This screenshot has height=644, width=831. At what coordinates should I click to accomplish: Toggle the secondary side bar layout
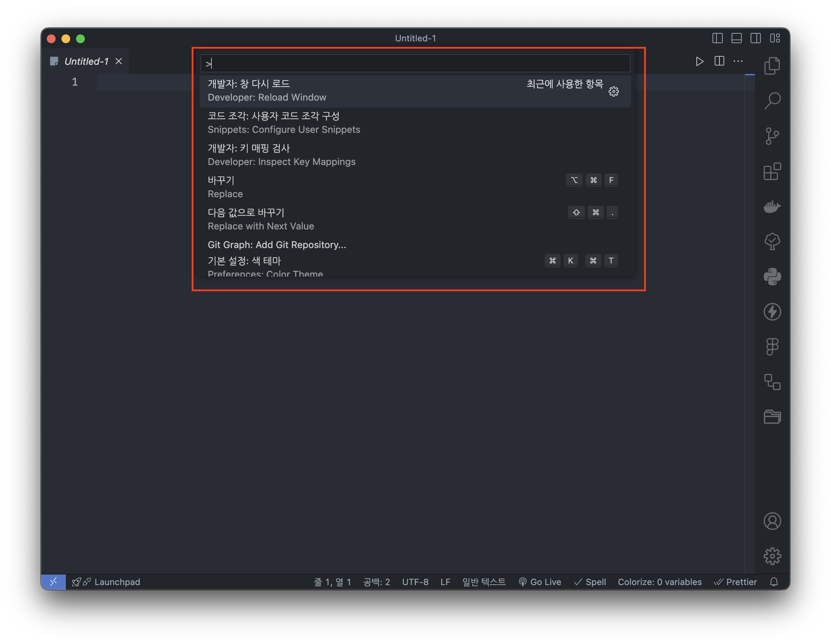[x=755, y=38]
